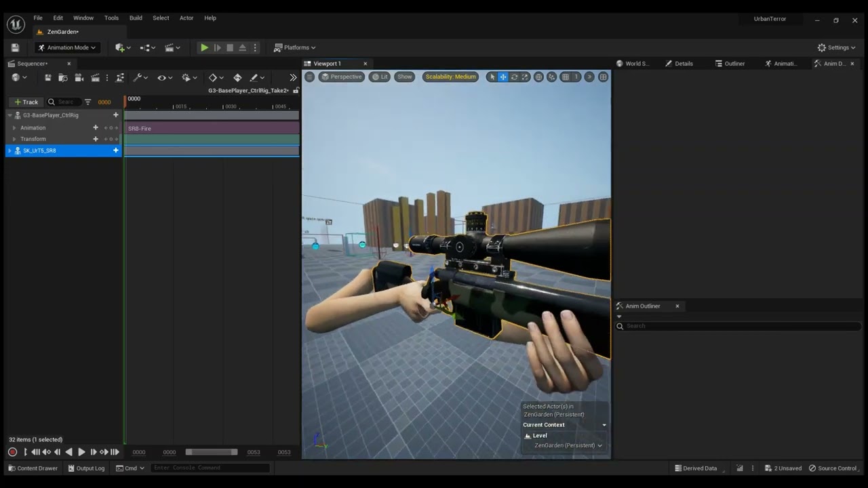Viewport: 868px width, 488px height.
Task: Open play options from the three-dot menu
Action: click(255, 47)
